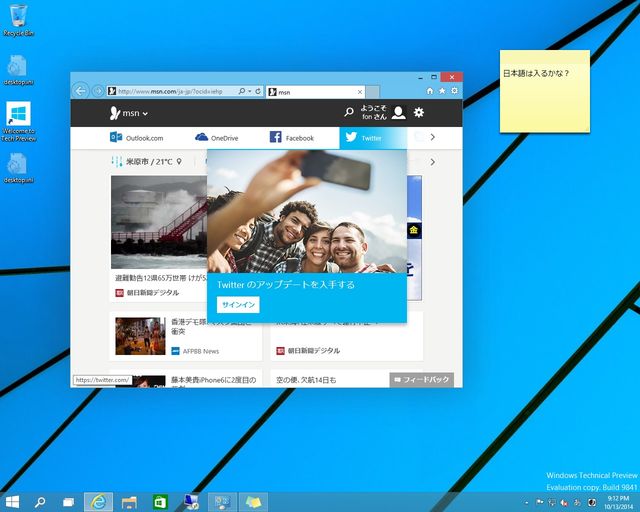Screen dimensions: 640x512
Task: Open taskbar Search magnifier
Action: click(40, 502)
